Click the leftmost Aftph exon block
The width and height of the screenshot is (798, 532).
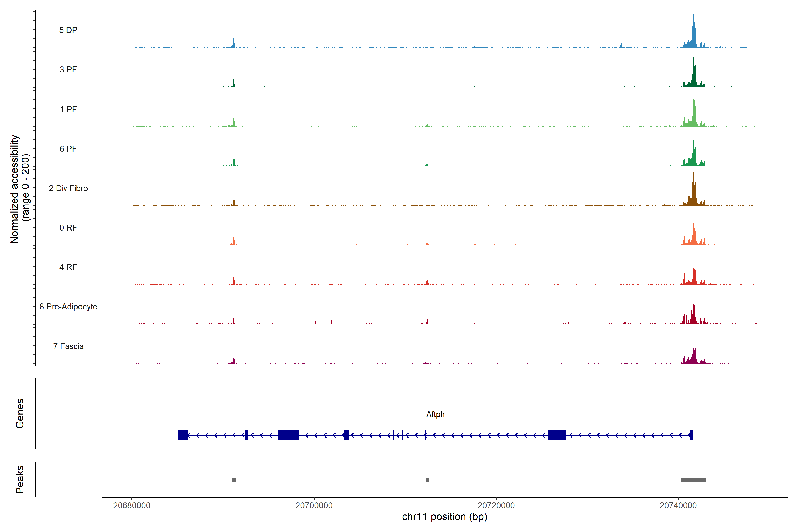(x=183, y=435)
